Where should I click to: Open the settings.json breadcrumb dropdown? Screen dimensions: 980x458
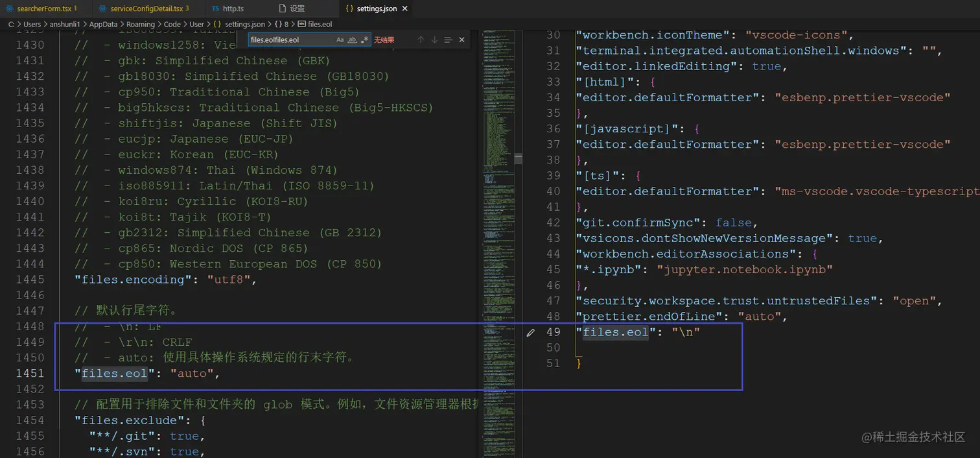(245, 24)
